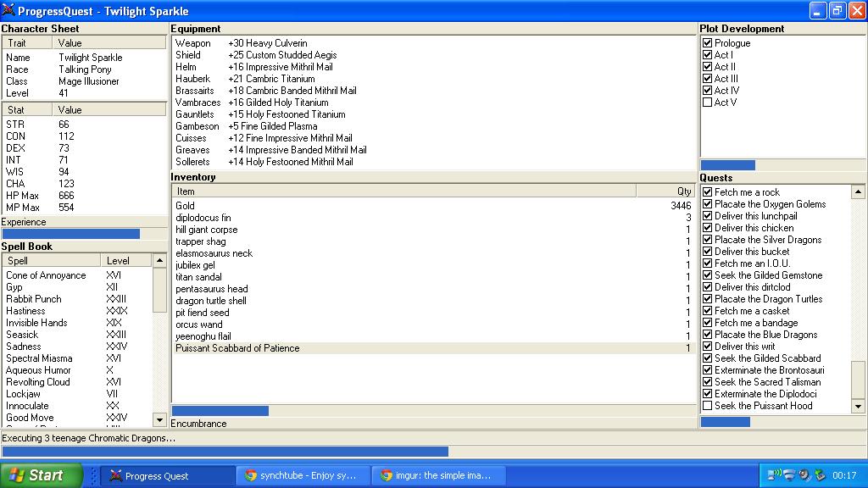Select Good Move spell row
Viewport: 868px width, 488px height.
tap(77, 418)
